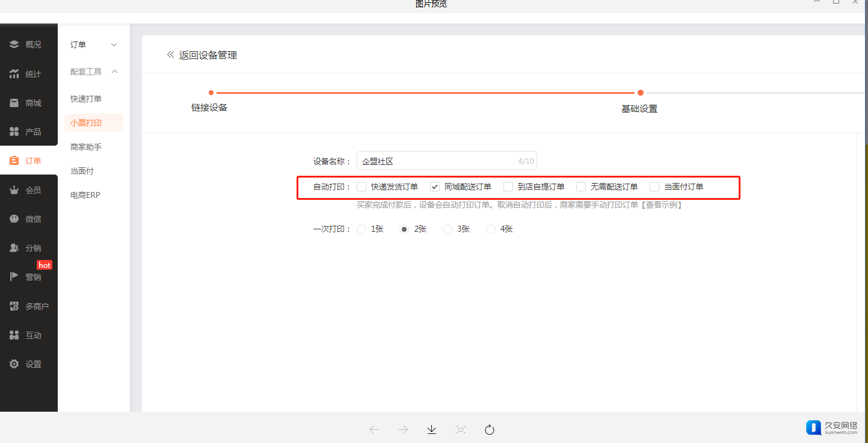Select the 商城 store icon
868x443 pixels.
(x=14, y=103)
